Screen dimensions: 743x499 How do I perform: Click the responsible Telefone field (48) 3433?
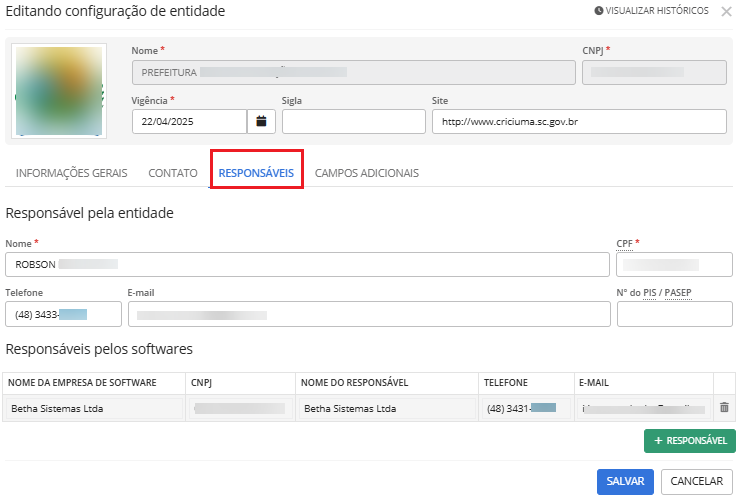[63, 314]
